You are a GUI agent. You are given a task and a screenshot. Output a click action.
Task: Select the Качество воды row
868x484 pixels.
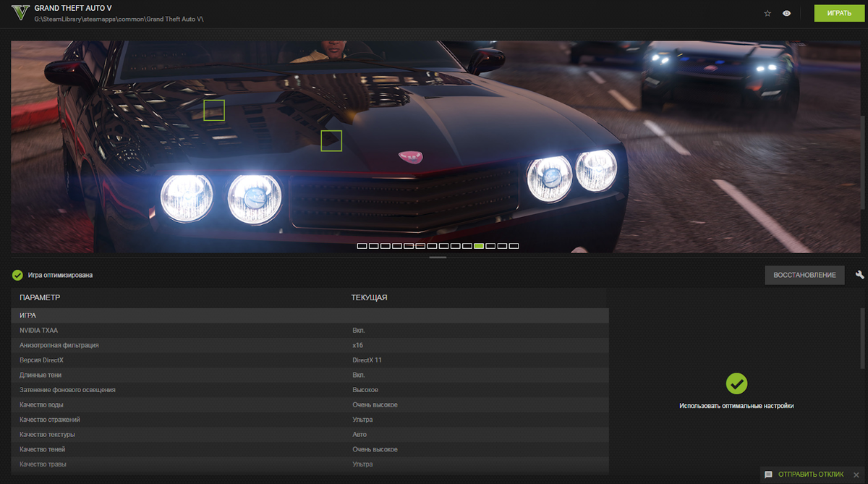[310, 404]
